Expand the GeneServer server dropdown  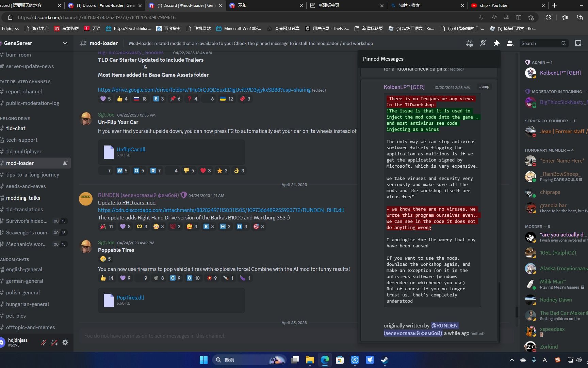[65, 43]
